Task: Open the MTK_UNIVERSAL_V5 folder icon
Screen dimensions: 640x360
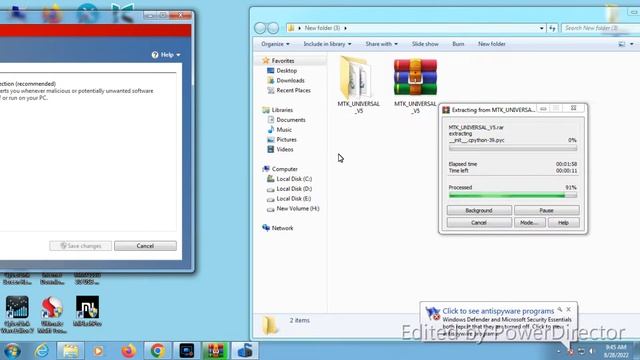Action: [357, 78]
